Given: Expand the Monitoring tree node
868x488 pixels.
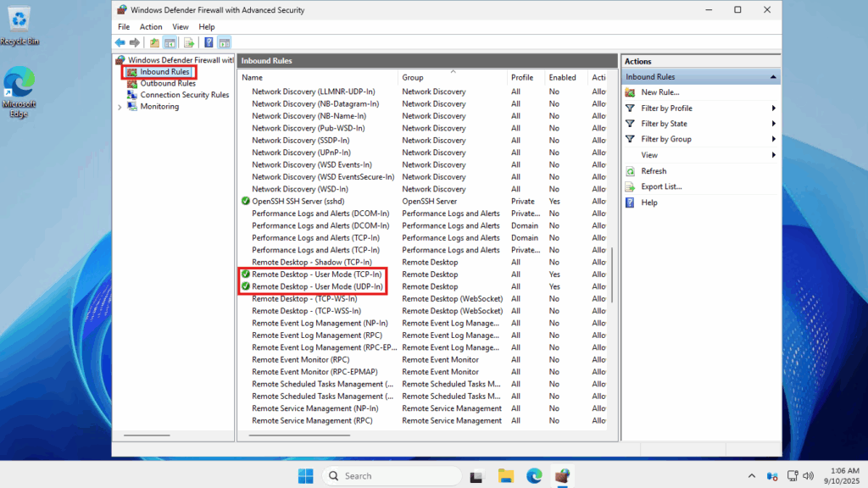Looking at the screenshot, I should tap(120, 107).
